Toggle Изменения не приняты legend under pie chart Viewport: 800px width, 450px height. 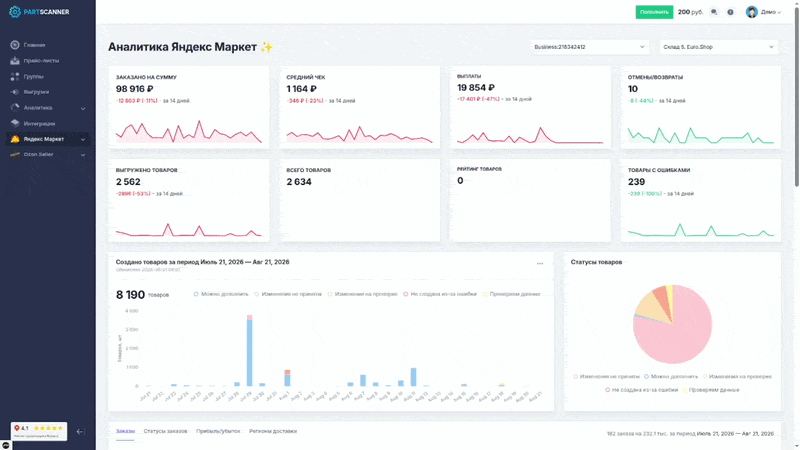point(606,377)
